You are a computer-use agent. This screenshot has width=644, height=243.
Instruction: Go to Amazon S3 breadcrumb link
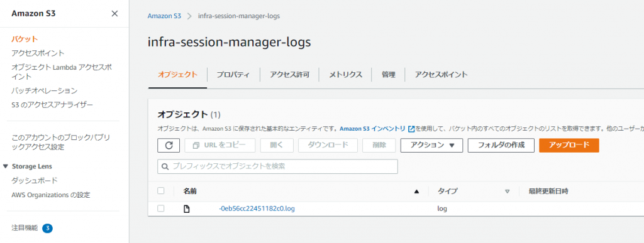164,16
